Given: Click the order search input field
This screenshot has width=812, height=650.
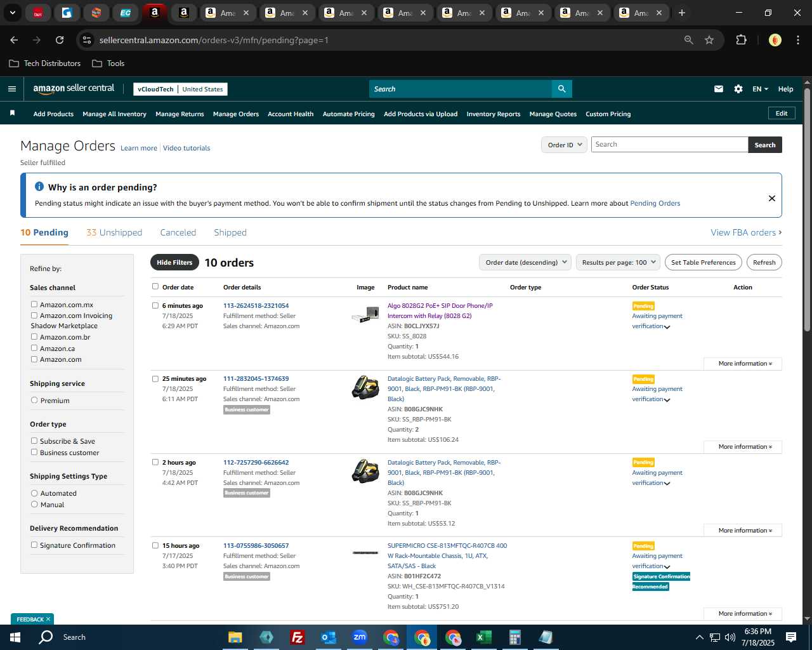Looking at the screenshot, I should [669, 145].
